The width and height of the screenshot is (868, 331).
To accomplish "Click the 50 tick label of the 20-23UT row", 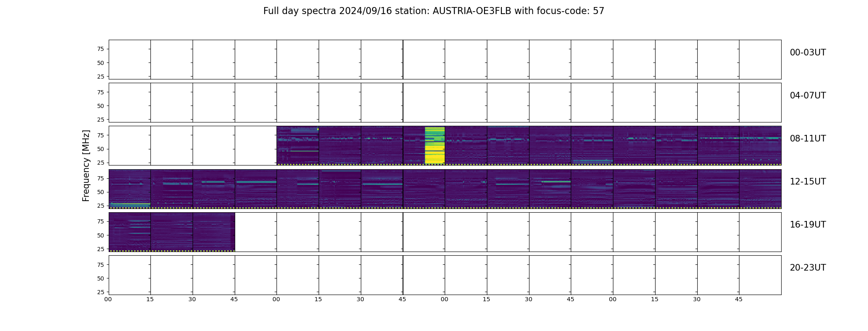I will click(x=100, y=278).
